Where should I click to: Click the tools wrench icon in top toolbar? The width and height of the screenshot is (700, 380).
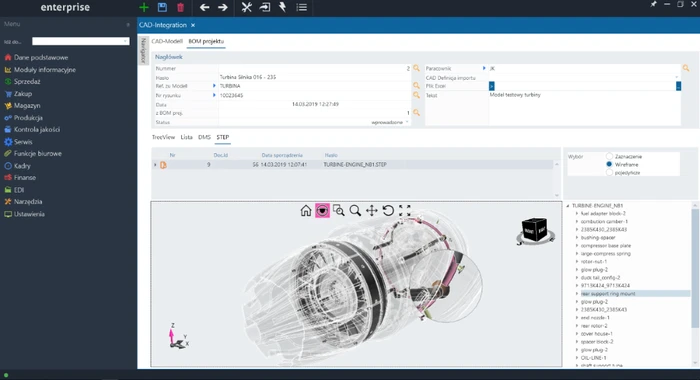pyautogui.click(x=246, y=7)
